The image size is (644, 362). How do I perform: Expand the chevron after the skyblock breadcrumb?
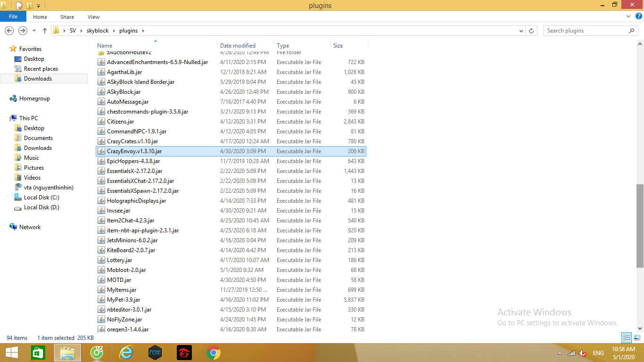114,31
